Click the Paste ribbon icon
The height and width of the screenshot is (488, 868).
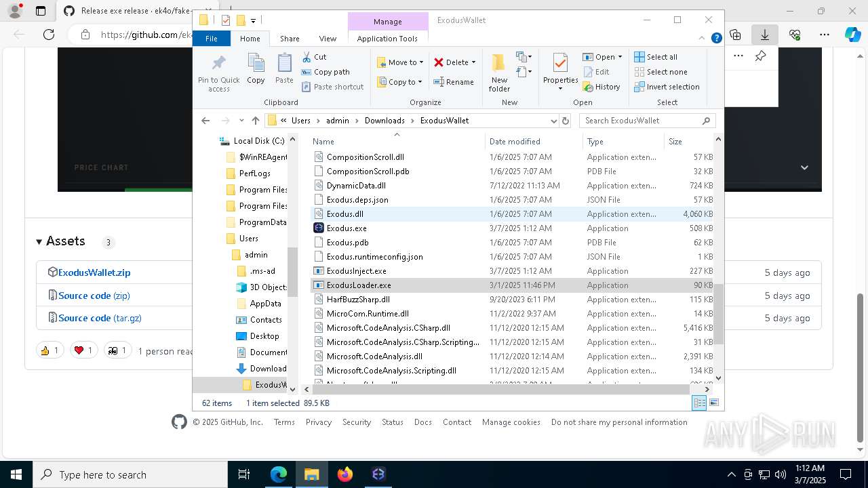point(284,69)
